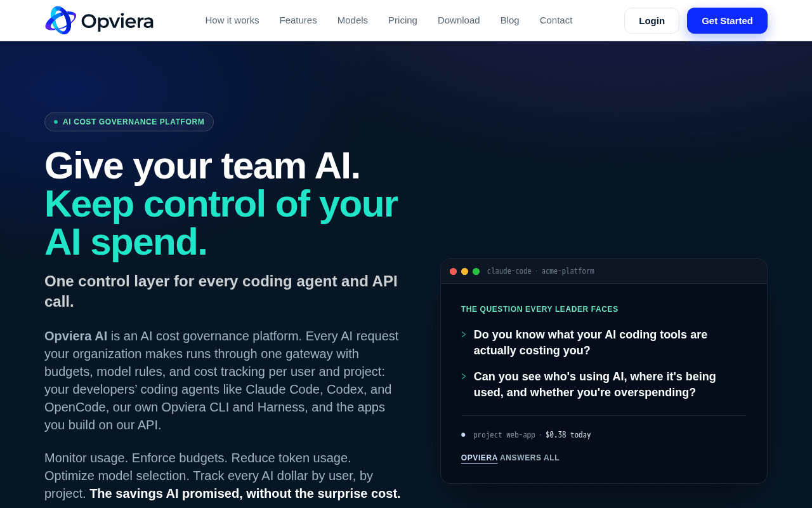The image size is (812, 508).
Task: Click 'The savings AI promised' bold sentence
Action: pyautogui.click(x=245, y=493)
